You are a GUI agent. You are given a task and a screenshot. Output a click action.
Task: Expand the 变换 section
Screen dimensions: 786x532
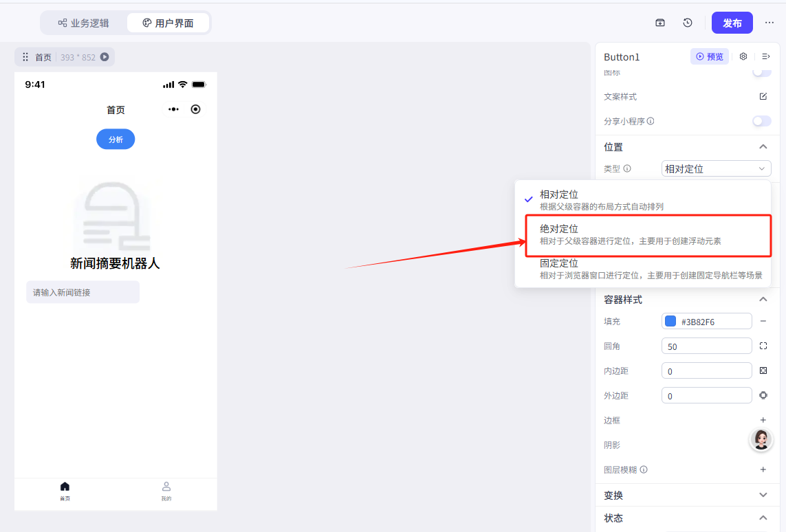[x=763, y=495]
